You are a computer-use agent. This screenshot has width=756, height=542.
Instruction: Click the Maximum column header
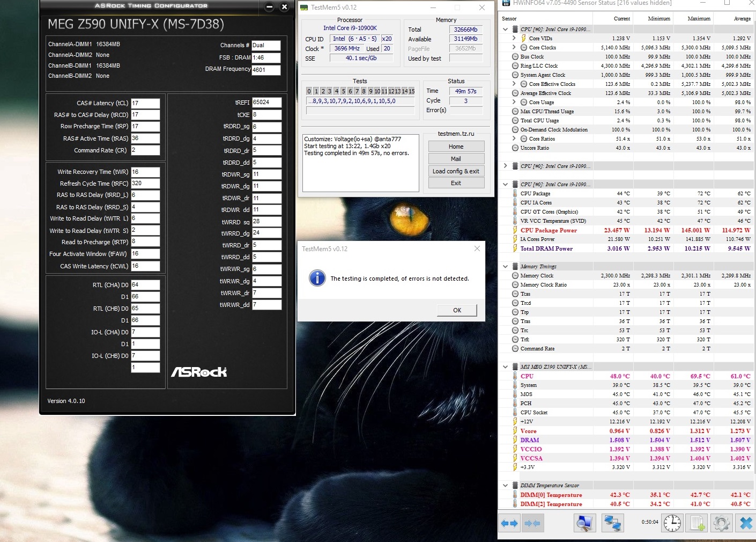click(693, 19)
